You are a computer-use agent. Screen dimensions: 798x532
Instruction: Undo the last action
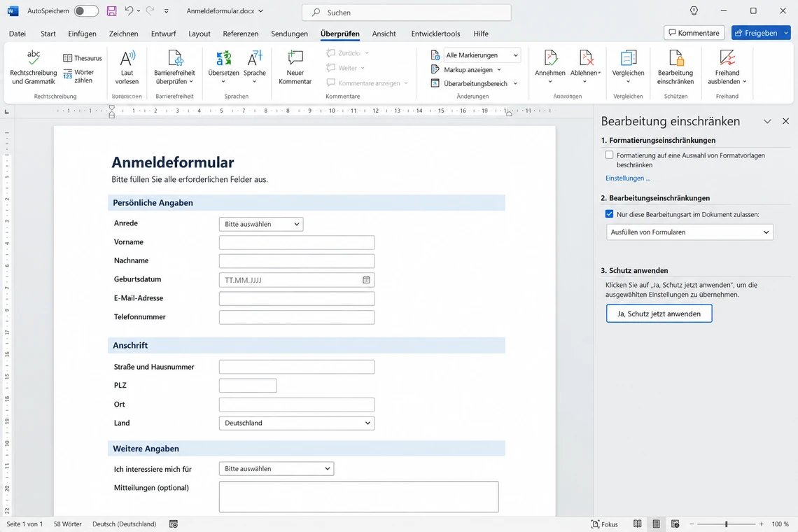tap(129, 10)
